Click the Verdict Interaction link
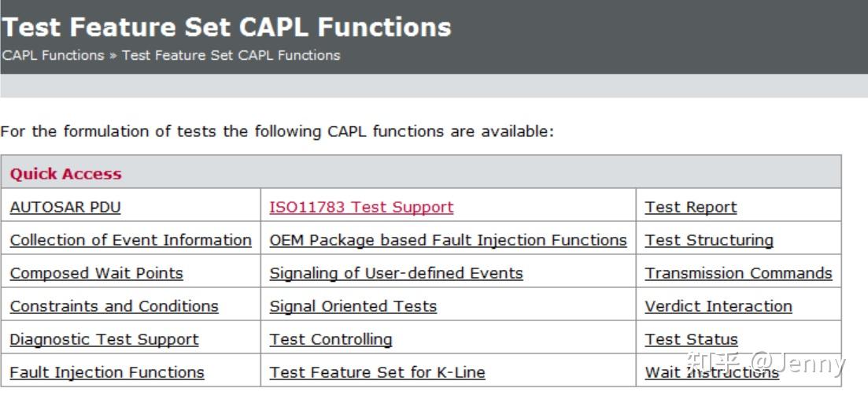This screenshot has width=868, height=403. [x=718, y=306]
